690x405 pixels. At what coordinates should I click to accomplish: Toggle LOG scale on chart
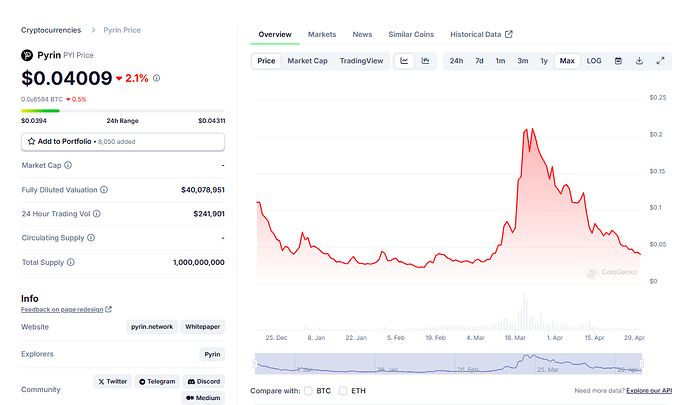594,61
